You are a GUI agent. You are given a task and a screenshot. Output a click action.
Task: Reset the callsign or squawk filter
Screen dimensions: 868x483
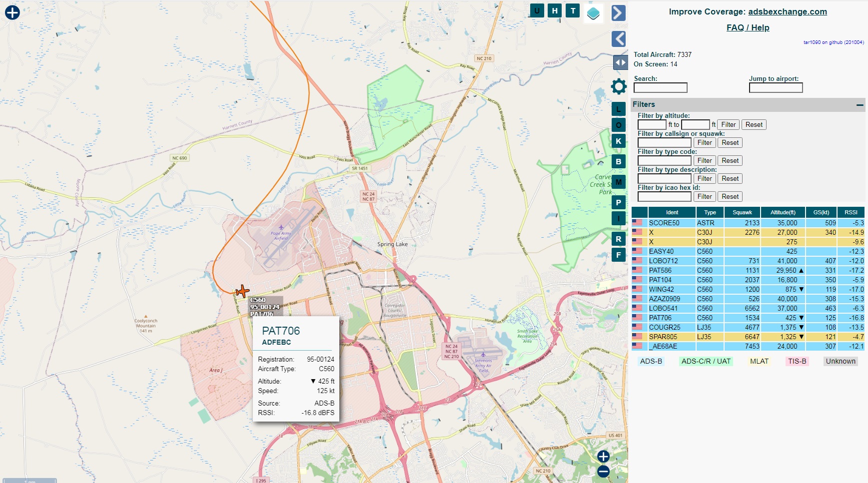pyautogui.click(x=730, y=143)
